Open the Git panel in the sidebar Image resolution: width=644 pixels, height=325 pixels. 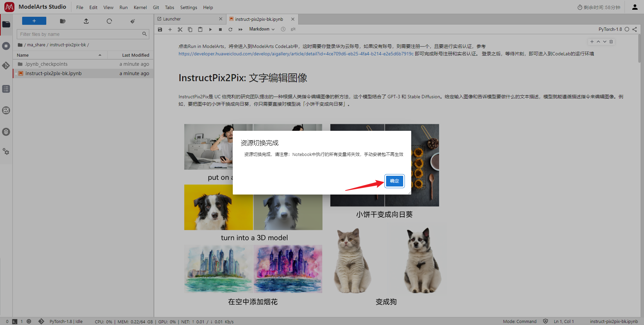(6, 66)
